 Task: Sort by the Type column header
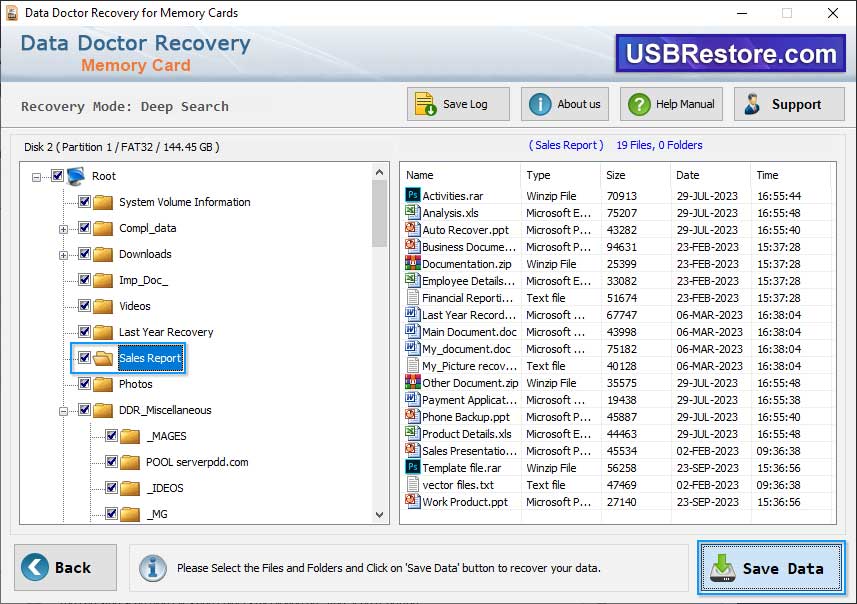(560, 175)
